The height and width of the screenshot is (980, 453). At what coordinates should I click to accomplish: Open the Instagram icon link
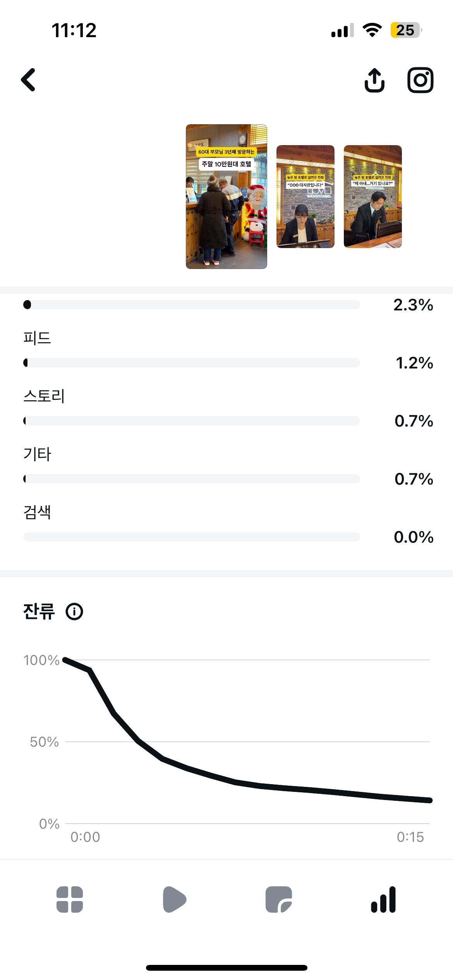pos(420,81)
